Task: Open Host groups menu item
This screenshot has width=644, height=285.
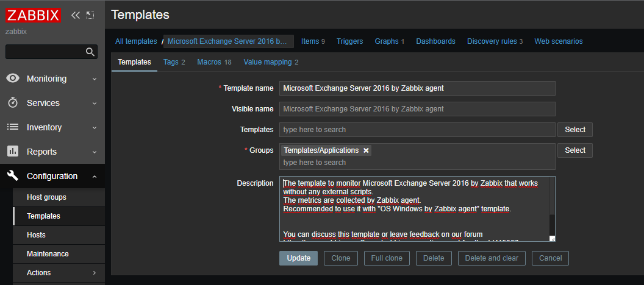Action: click(x=59, y=197)
